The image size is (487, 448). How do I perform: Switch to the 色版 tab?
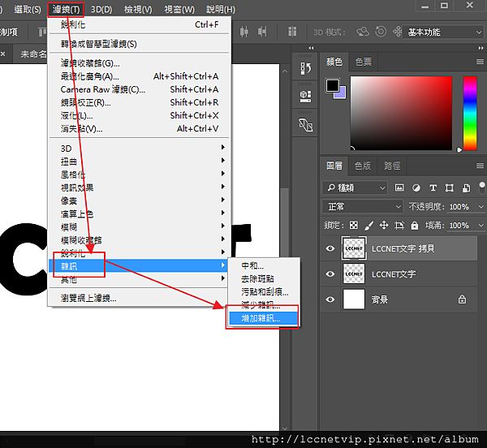click(x=363, y=166)
